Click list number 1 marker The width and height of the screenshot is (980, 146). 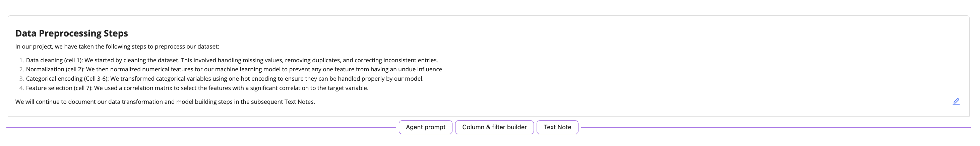[x=21, y=60]
